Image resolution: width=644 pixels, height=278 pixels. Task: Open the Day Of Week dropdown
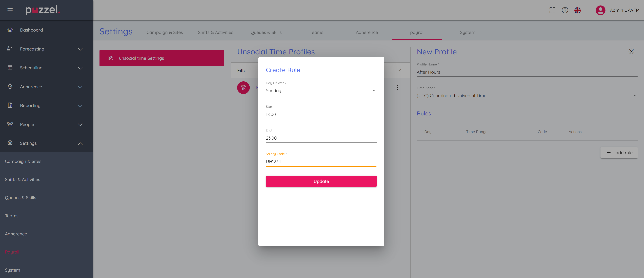click(x=321, y=91)
